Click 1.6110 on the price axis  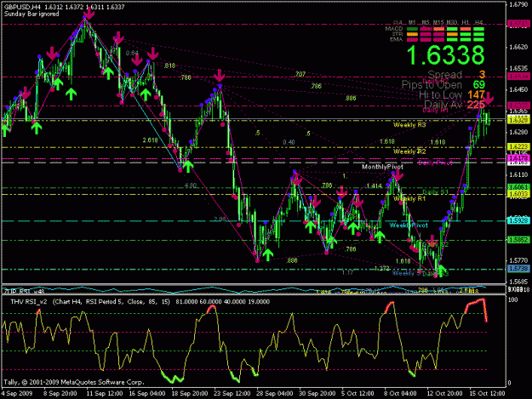518,174
